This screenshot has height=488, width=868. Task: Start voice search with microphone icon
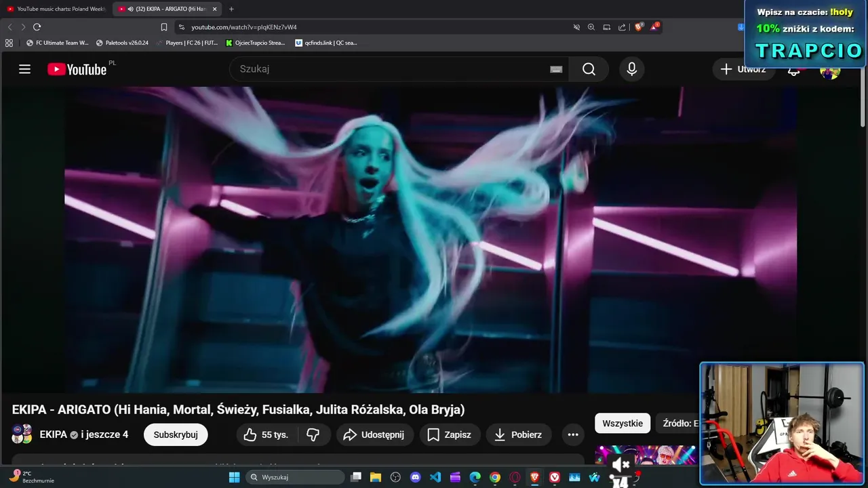(x=631, y=69)
